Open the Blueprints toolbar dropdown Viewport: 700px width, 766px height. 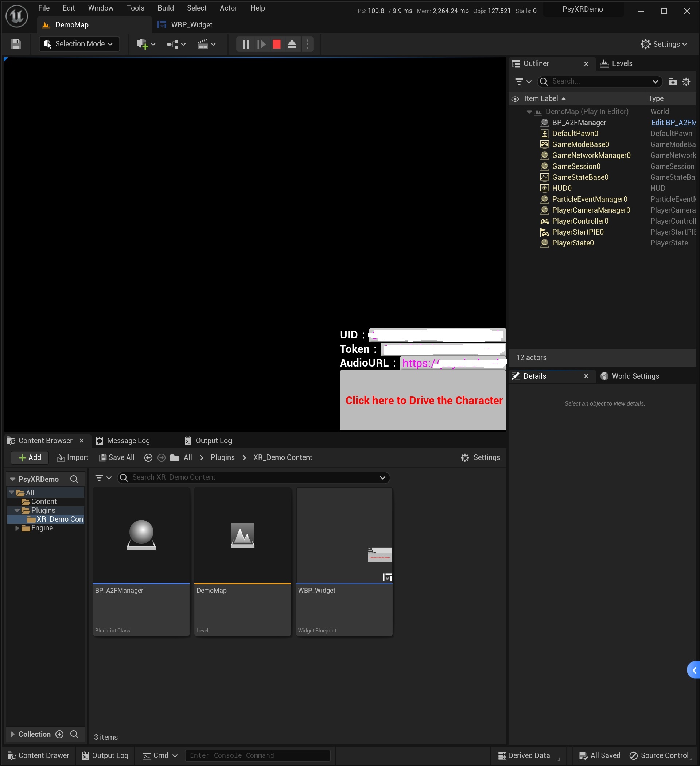pyautogui.click(x=176, y=44)
